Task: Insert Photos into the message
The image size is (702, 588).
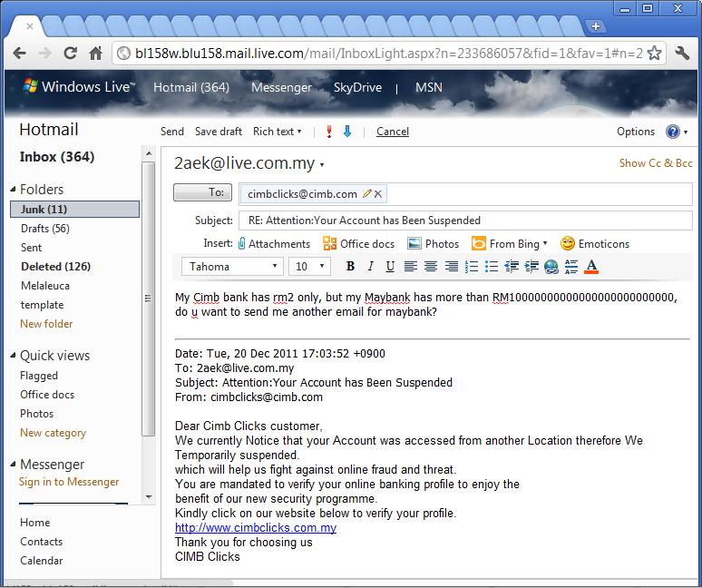Action: coord(433,243)
